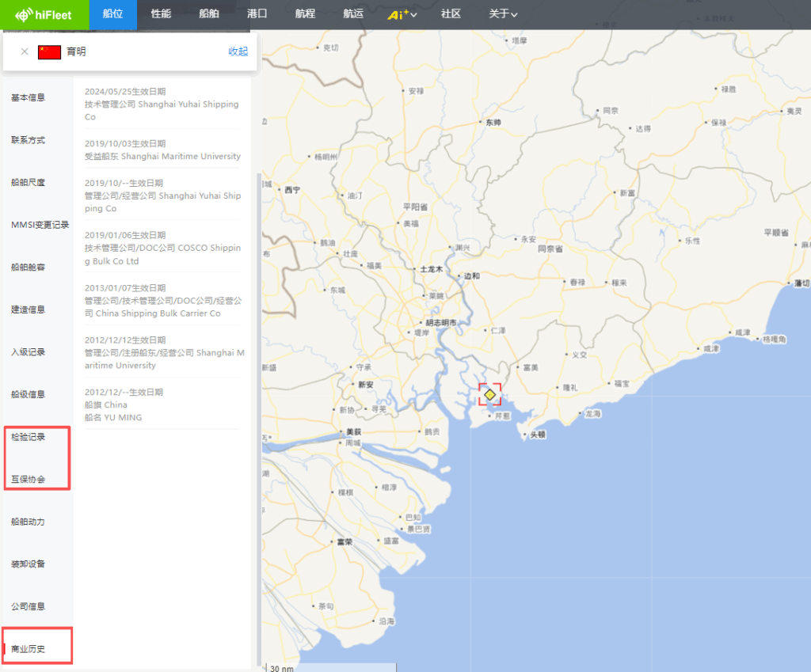
Task: Click the China flag icon
Action: tap(49, 51)
